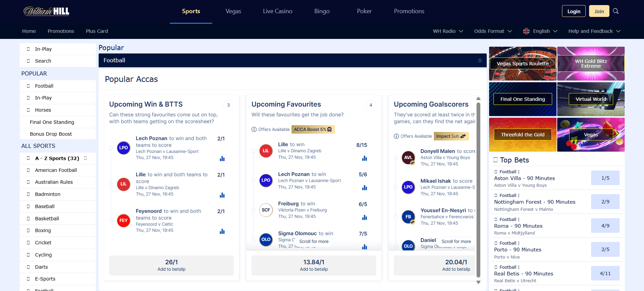
Task: Switch to the Live Casino tab
Action: (278, 11)
